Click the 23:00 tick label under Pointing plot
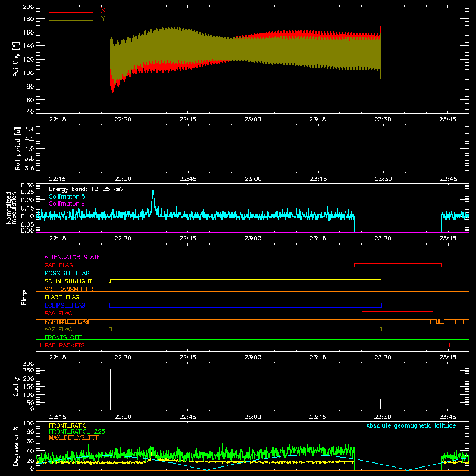Image resolution: width=476 pixels, height=476 pixels. pyautogui.click(x=252, y=120)
